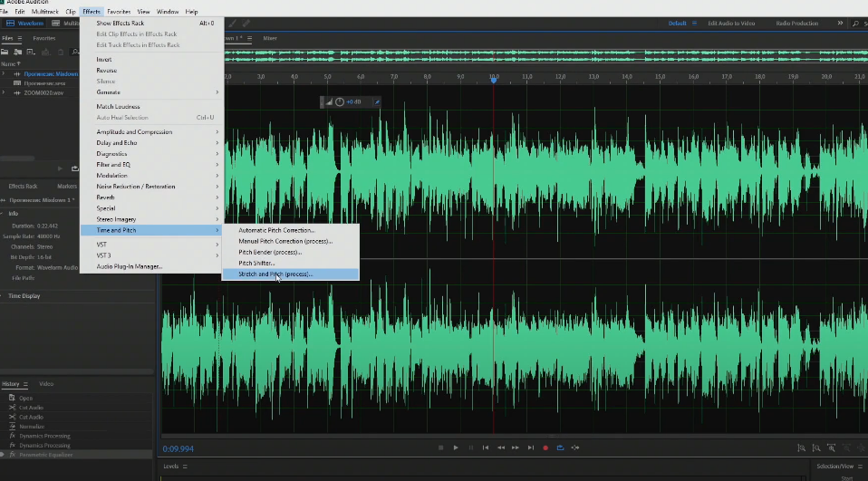
Task: Open Audio Plug-In Manager
Action: click(x=151, y=266)
